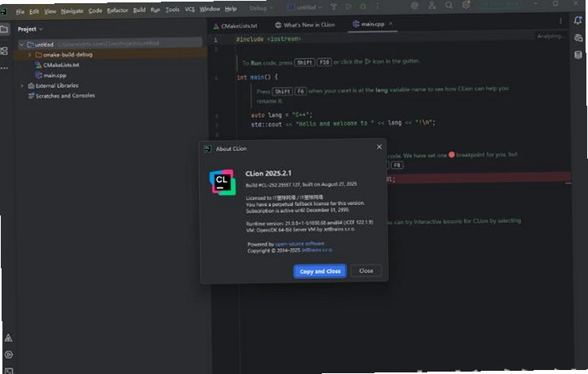Screen dimensions: 588x374
Task: Open the Tools menu
Action: [x=172, y=10]
